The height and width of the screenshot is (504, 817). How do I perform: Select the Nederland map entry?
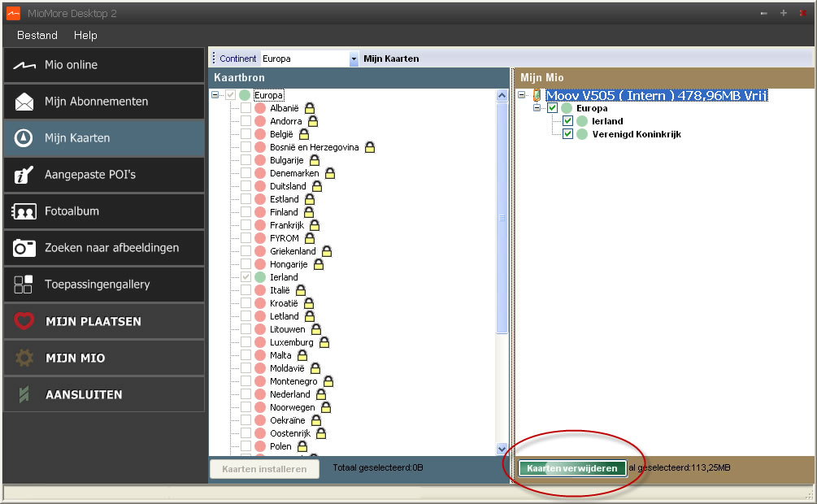[x=289, y=394]
